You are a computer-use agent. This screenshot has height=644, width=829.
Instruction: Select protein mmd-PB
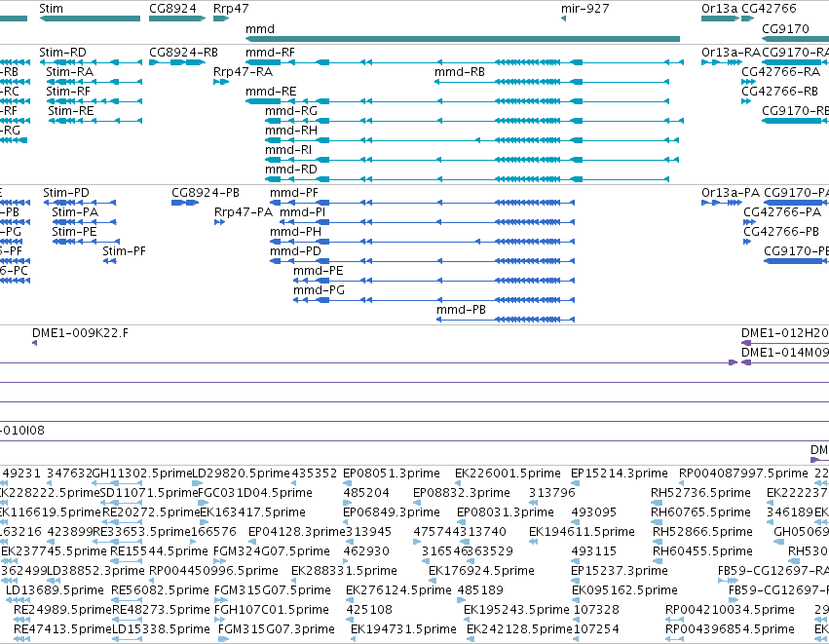pos(506,320)
